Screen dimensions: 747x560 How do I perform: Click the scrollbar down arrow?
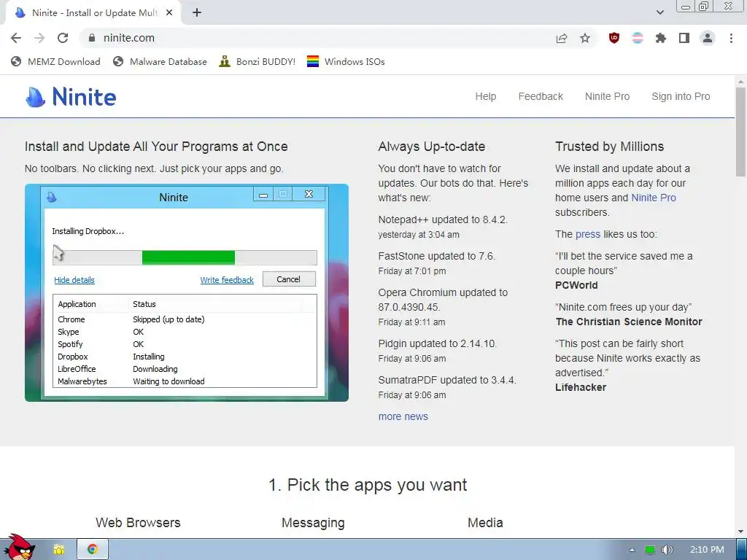coord(740,531)
